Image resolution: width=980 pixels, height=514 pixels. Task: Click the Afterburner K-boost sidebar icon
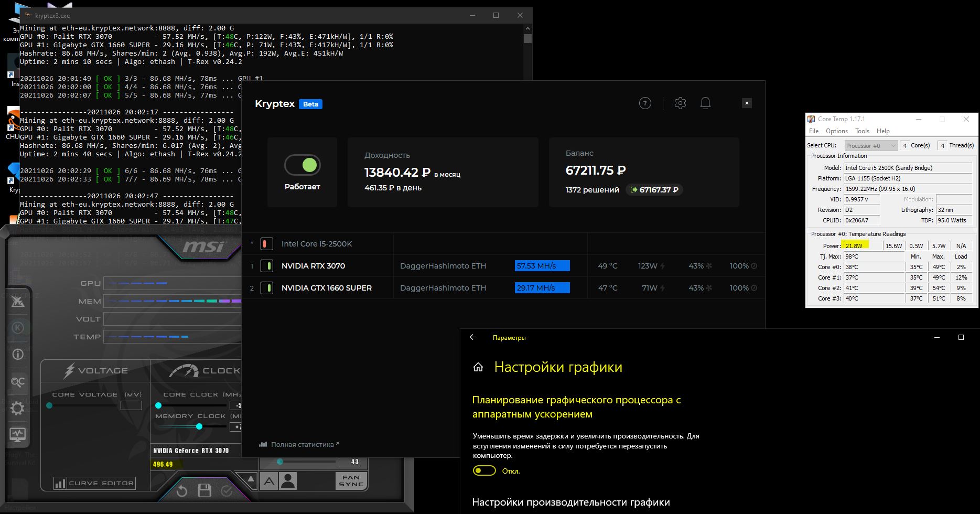click(17, 328)
